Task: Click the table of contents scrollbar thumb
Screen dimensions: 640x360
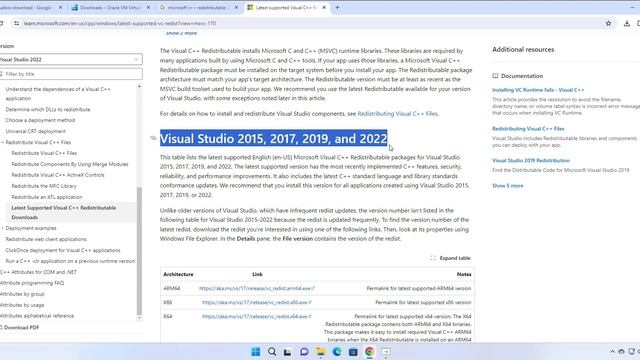Action: (139, 251)
